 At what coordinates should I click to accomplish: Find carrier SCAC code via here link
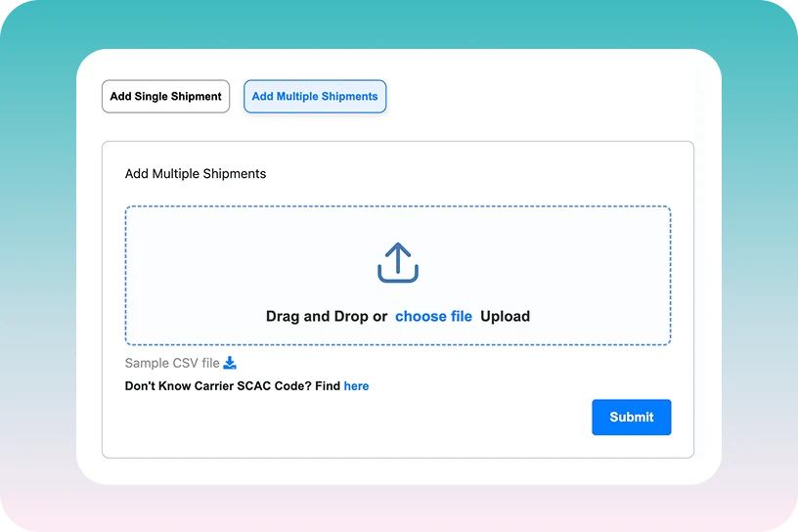pyautogui.click(x=356, y=386)
